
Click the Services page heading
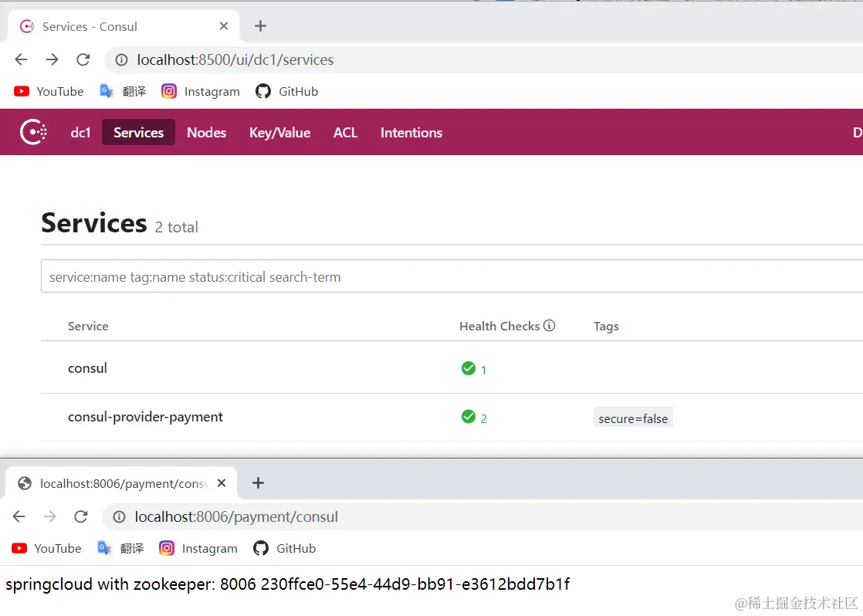tap(94, 222)
